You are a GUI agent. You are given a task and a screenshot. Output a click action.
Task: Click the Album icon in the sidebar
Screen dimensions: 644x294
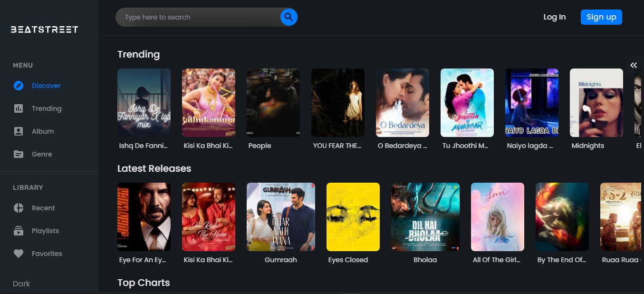click(x=19, y=131)
